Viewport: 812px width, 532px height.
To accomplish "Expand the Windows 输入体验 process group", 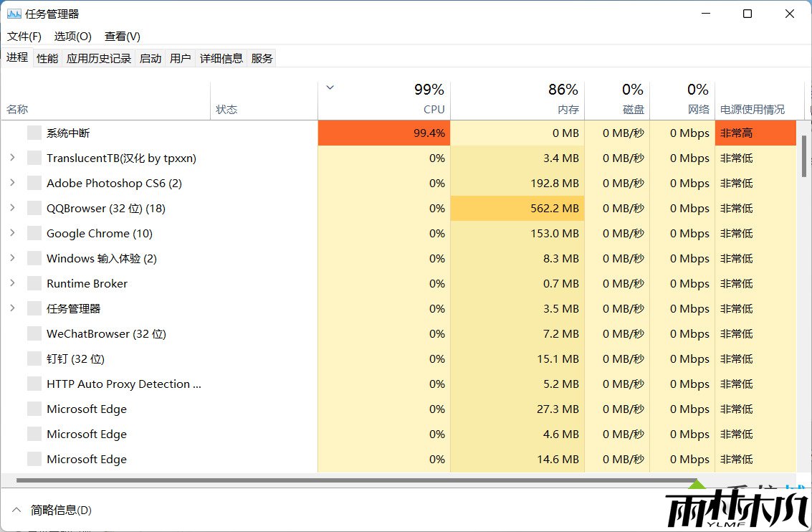I will point(12,257).
